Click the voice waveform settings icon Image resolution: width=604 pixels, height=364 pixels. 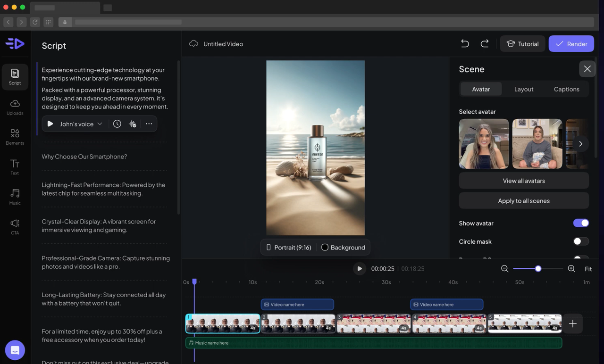[132, 124]
